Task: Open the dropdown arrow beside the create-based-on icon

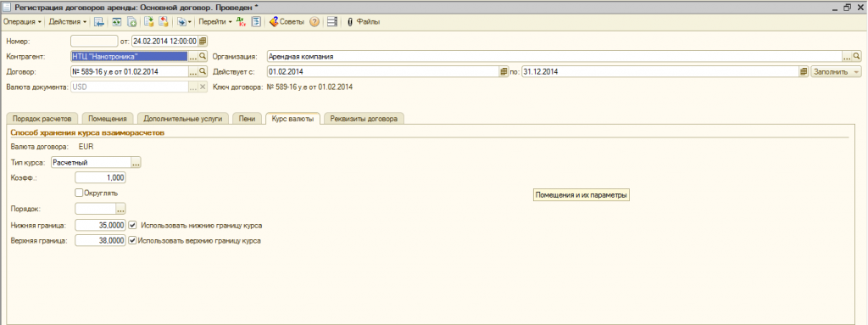Action: pos(189,22)
